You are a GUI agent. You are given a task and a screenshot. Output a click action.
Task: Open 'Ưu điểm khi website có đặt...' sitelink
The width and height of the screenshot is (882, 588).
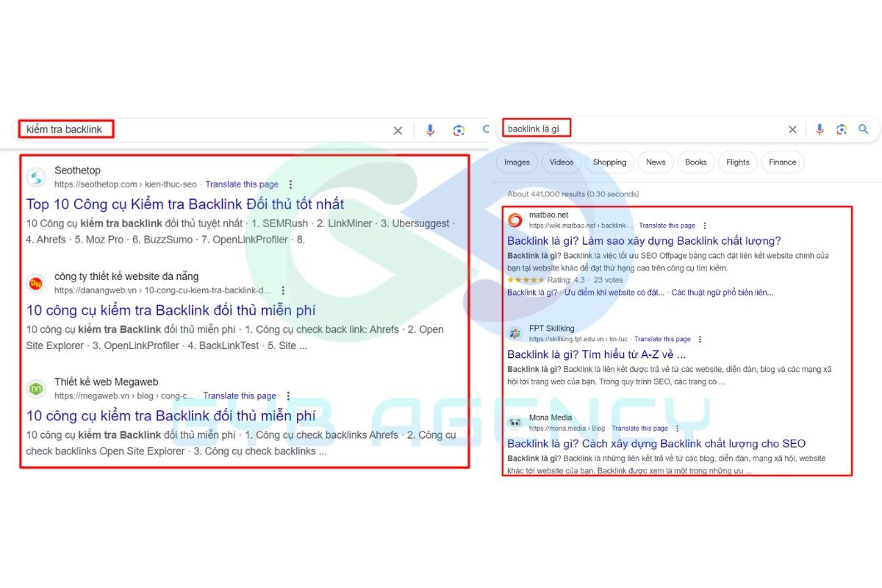(614, 293)
